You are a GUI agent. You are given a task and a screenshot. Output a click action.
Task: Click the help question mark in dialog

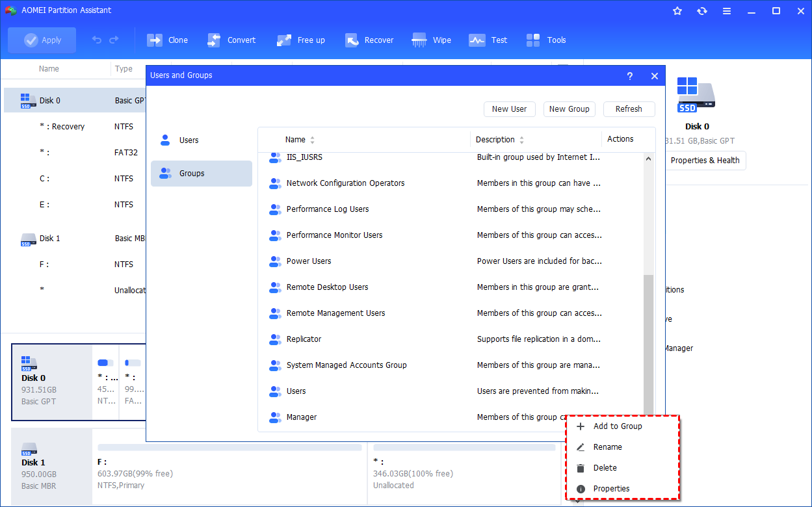(629, 76)
